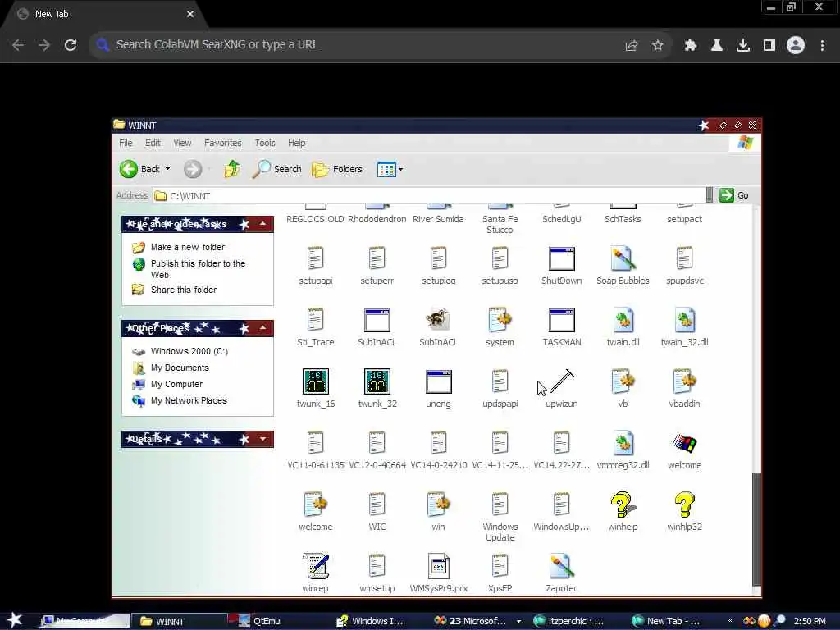840x630 pixels.
Task: Select the WMSysPr9.prx file icon
Action: pyautogui.click(x=438, y=566)
